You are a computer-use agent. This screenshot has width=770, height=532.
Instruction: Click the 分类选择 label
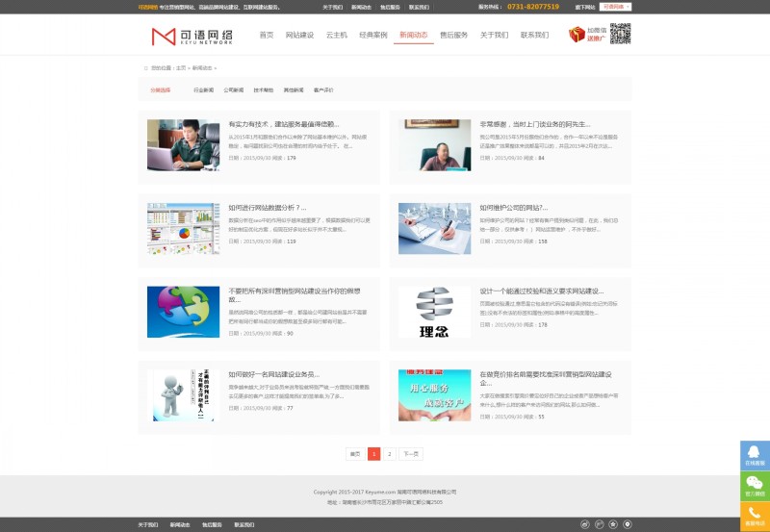pos(160,90)
